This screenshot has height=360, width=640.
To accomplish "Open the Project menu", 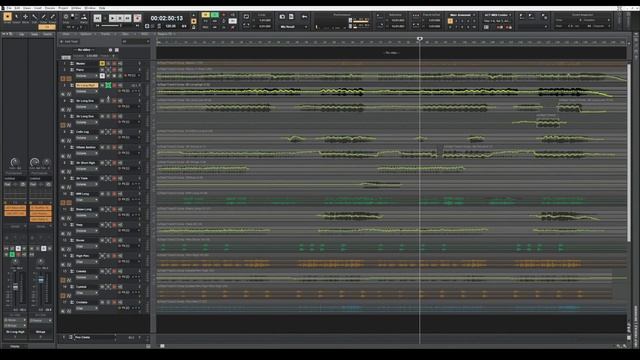I will click(63, 8).
